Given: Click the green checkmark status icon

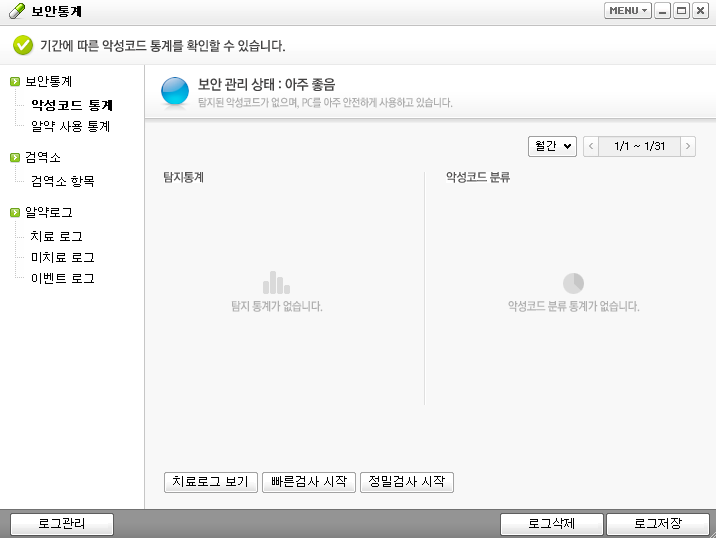Looking at the screenshot, I should point(23,45).
